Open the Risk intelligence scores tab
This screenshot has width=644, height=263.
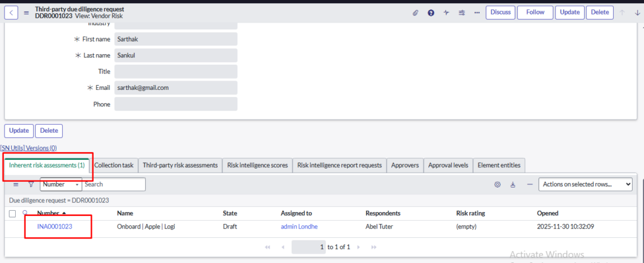coord(257,165)
